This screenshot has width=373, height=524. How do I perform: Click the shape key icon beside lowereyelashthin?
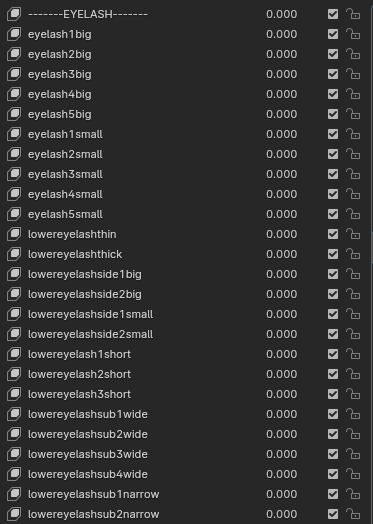point(14,234)
